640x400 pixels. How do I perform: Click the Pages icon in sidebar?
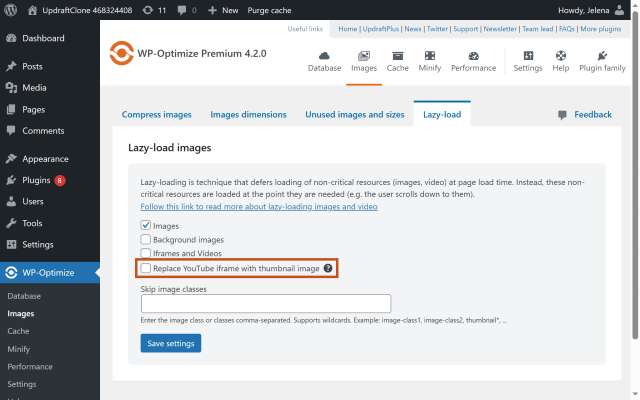11,109
